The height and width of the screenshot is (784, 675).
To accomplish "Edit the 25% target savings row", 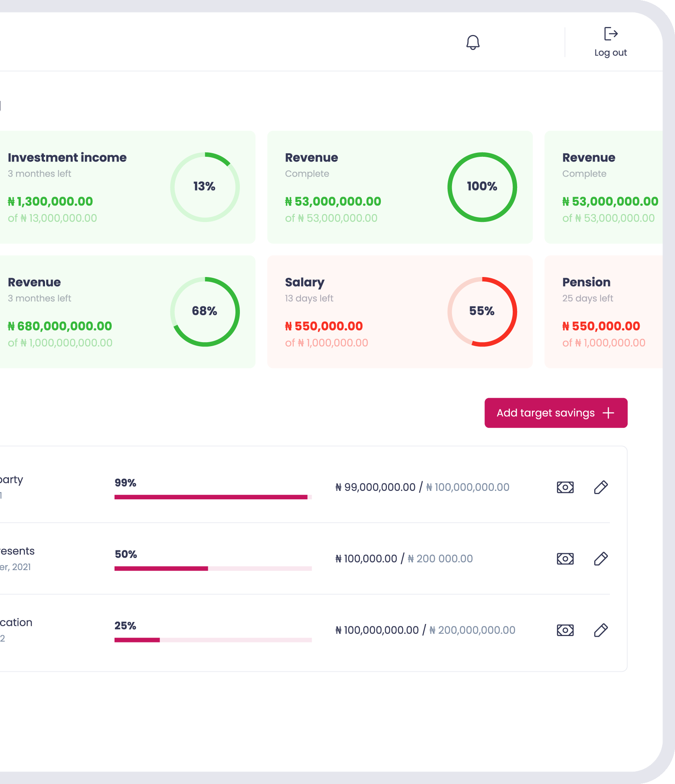I will [x=601, y=630].
